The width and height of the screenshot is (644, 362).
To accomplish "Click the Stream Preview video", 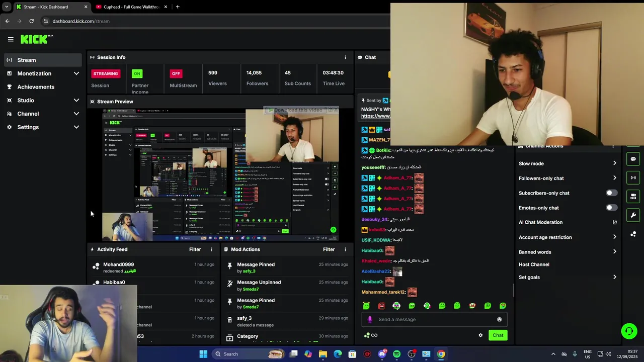I will (x=220, y=175).
